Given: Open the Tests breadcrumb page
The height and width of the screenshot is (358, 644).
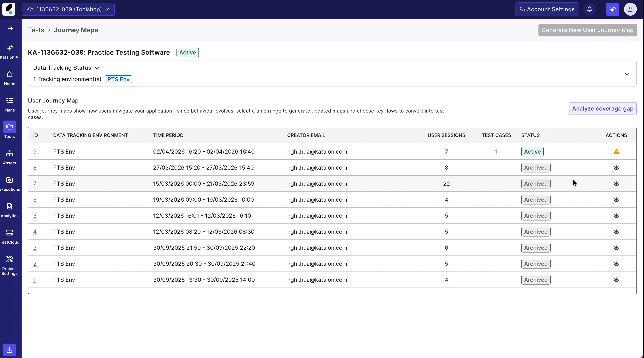Looking at the screenshot, I should point(36,30).
